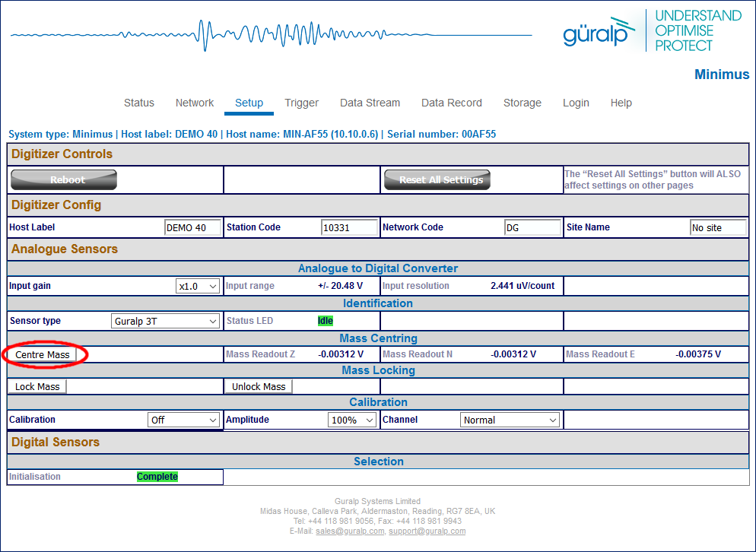Click the Complete initialisation status
This screenshot has width=756, height=552.
157,476
